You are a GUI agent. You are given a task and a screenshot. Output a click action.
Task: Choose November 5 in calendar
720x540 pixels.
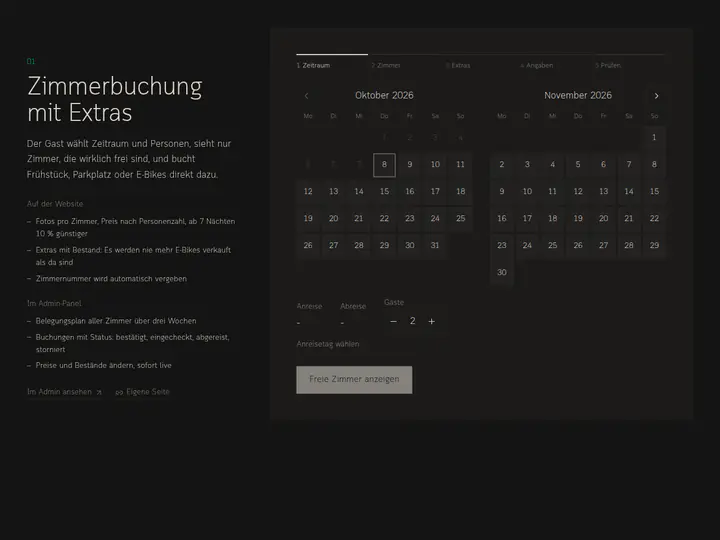tap(578, 165)
